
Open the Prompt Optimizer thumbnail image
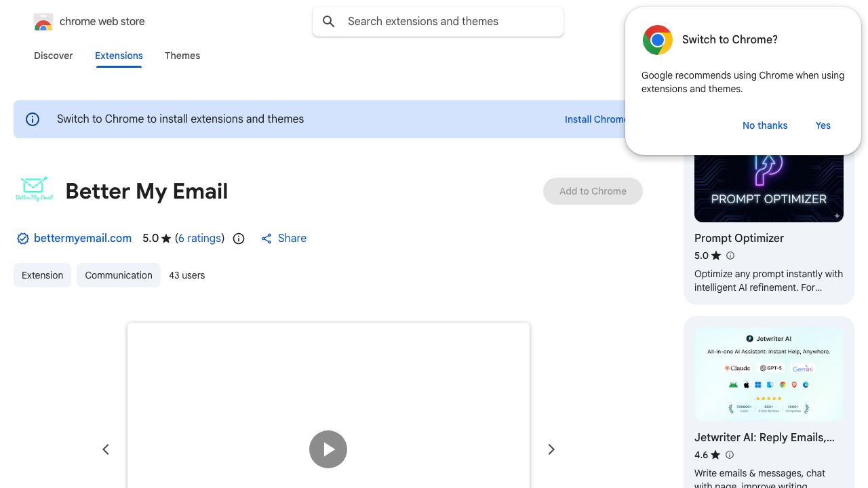coord(769,188)
